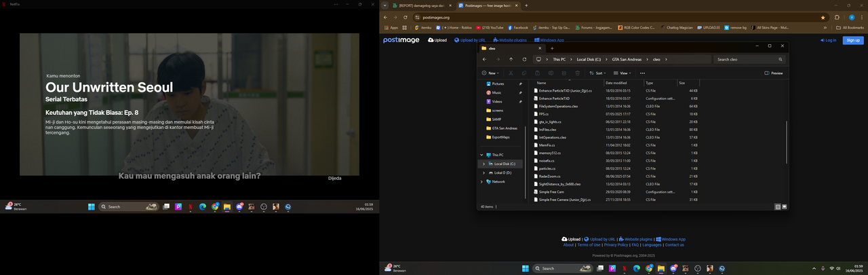868x275 pixels.
Task: Select the Postimages Chrome tab
Action: 488,5
